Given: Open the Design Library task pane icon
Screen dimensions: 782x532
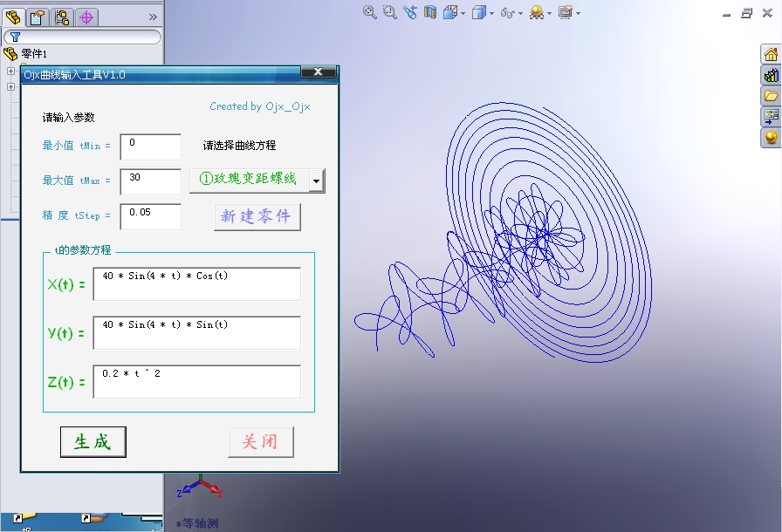Looking at the screenshot, I should click(771, 75).
